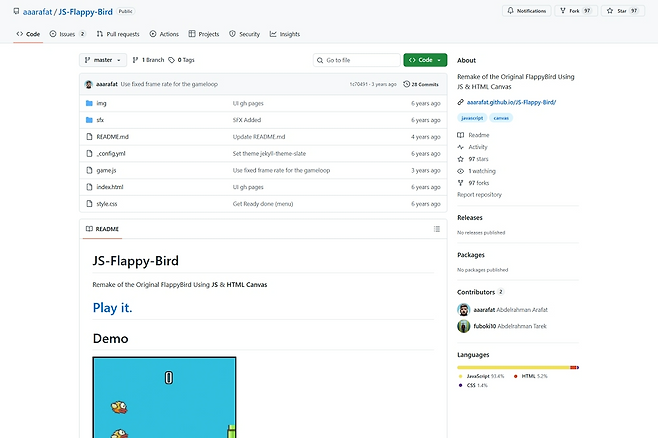
Task: Star the JS-Flappy-Bird repository
Action: point(622,11)
